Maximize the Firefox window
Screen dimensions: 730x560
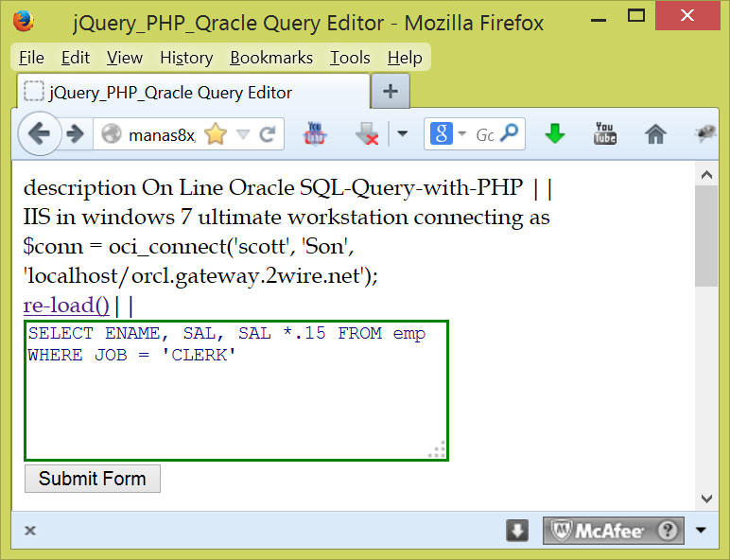click(636, 16)
